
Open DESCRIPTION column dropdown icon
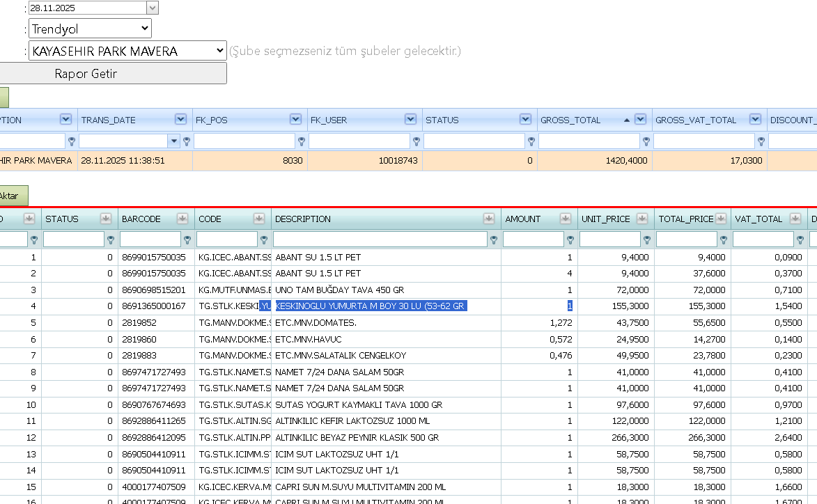[489, 219]
